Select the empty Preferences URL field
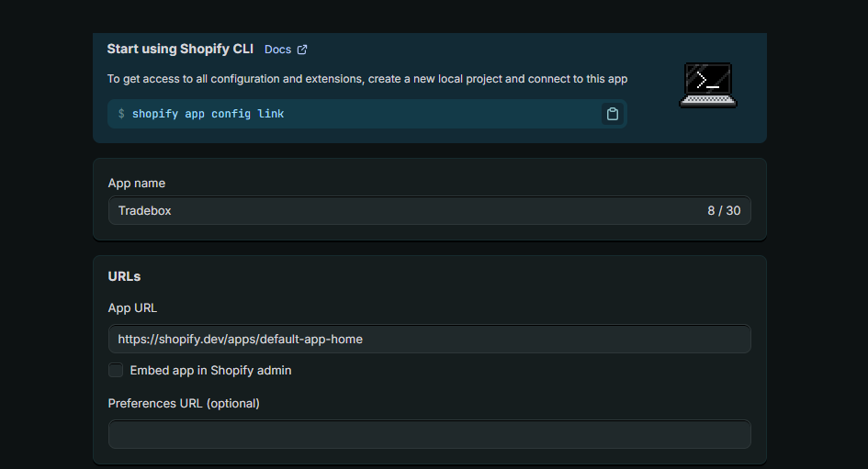 (x=429, y=434)
